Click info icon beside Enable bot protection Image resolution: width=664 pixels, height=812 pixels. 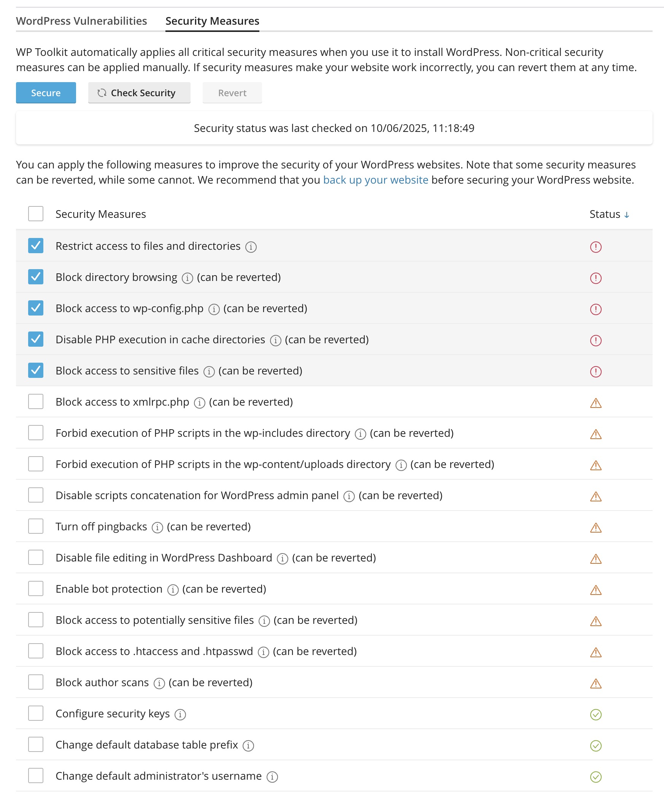173,590
